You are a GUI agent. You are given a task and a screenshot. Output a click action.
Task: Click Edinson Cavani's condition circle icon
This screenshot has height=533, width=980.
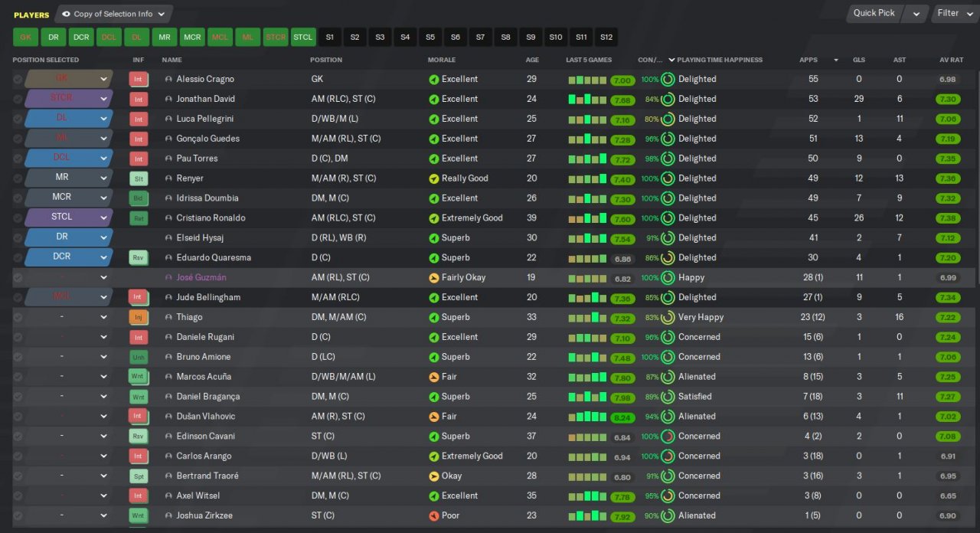668,436
